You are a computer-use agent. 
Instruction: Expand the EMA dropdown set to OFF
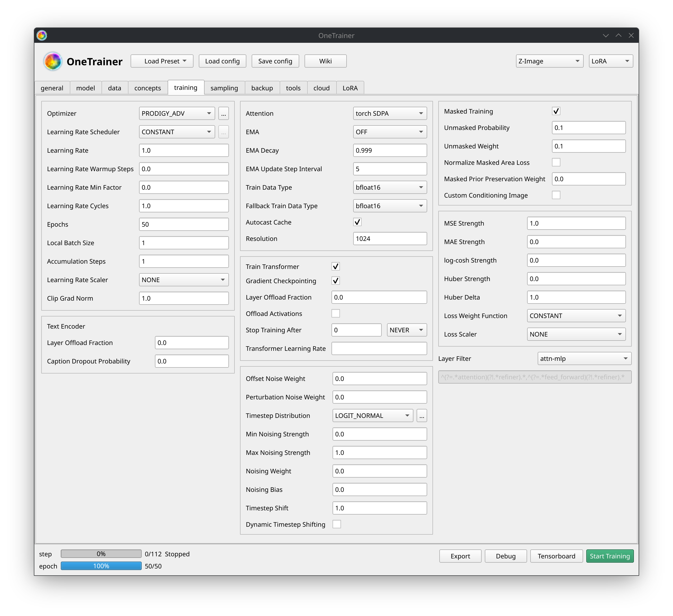pos(390,132)
